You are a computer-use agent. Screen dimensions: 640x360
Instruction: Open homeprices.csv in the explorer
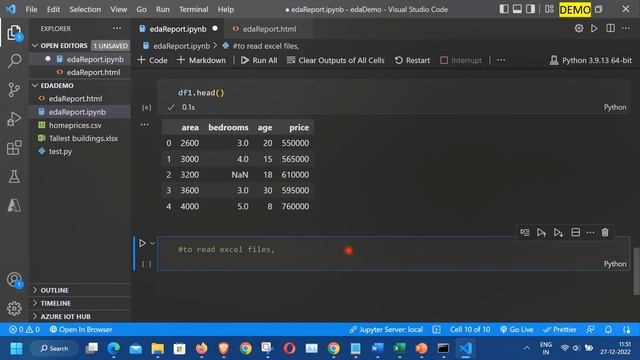[x=75, y=125]
